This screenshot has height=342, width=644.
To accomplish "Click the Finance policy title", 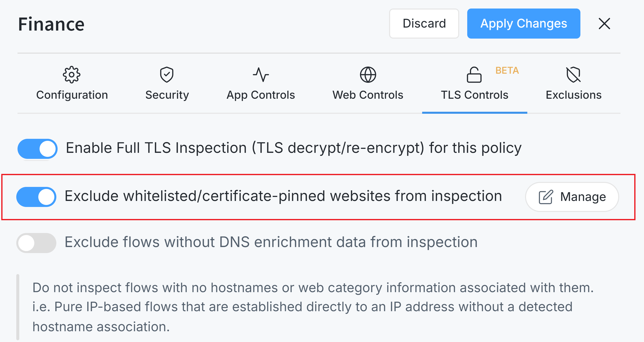I will point(51,24).
